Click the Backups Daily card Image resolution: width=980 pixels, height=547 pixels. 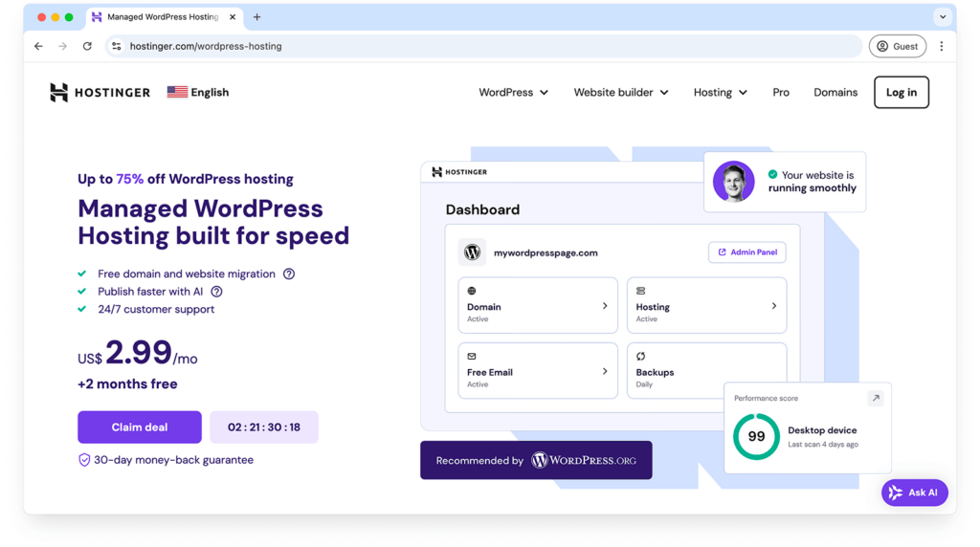click(x=706, y=370)
